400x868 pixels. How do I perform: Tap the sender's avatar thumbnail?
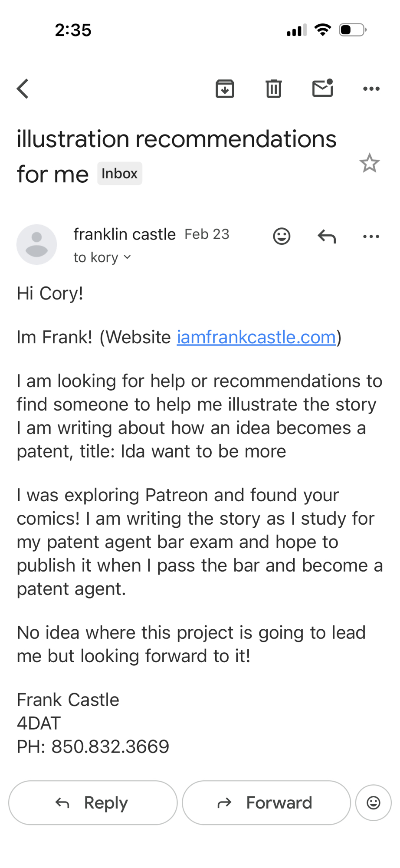coord(37,244)
